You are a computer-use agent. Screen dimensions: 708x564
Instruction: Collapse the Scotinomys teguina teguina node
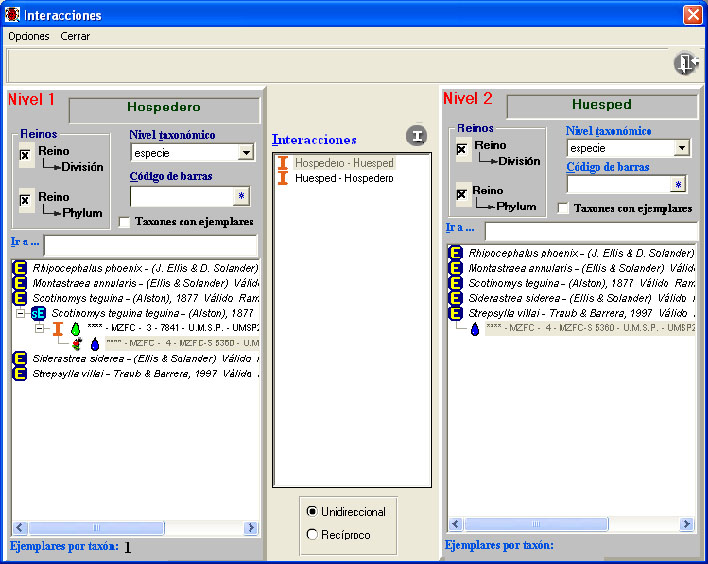[x=20, y=313]
